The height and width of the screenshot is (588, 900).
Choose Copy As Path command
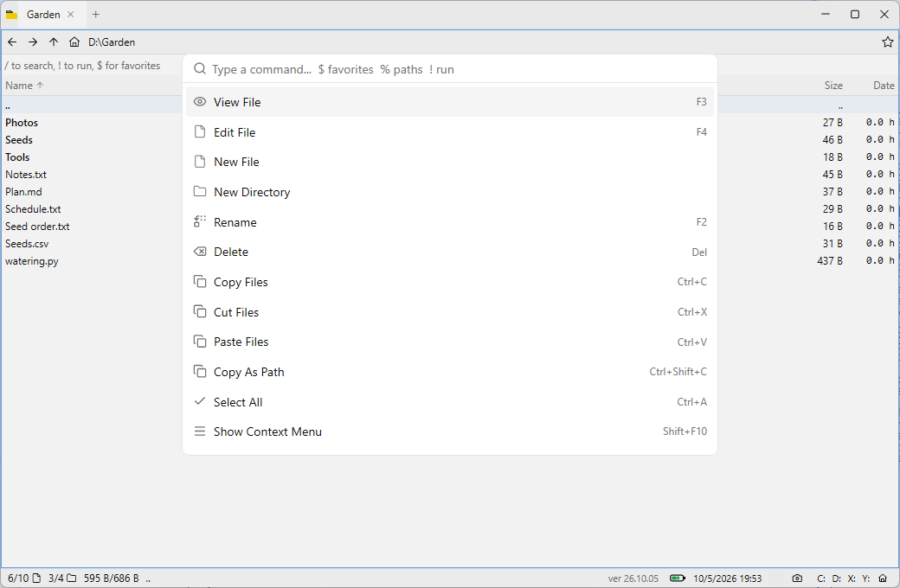click(x=450, y=372)
